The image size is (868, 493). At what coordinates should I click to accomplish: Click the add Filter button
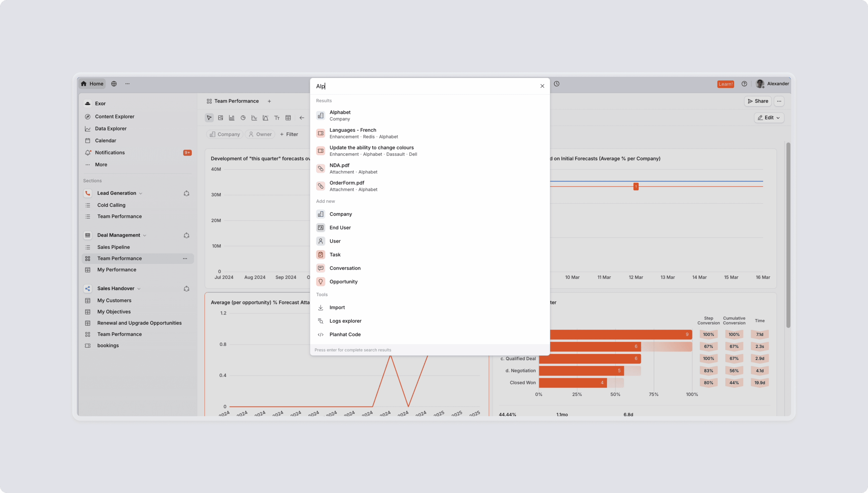point(289,134)
